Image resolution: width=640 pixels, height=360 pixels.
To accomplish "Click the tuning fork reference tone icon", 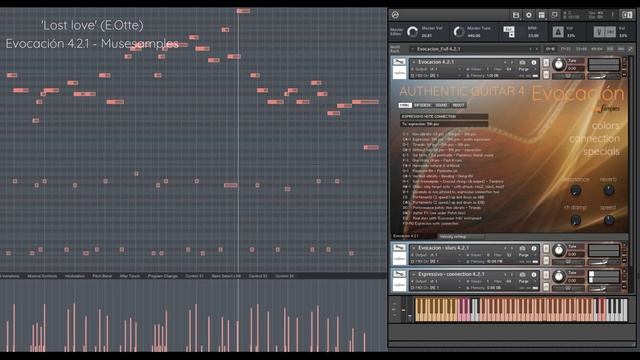I will coord(598,32).
